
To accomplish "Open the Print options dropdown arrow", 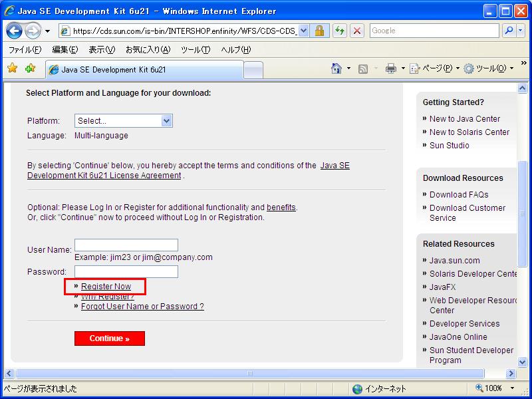I will click(403, 68).
